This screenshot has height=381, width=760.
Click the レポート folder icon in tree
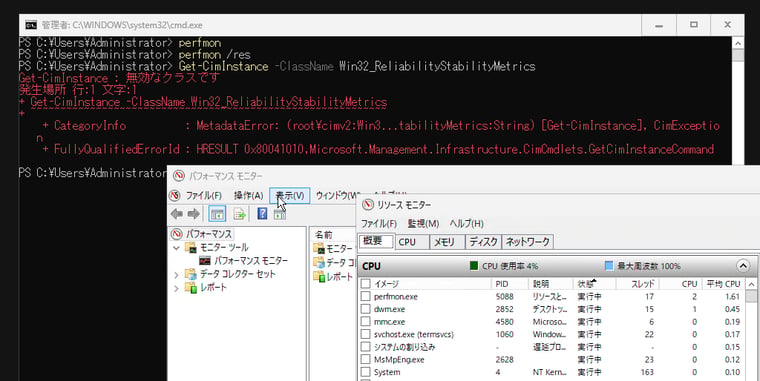coord(190,287)
